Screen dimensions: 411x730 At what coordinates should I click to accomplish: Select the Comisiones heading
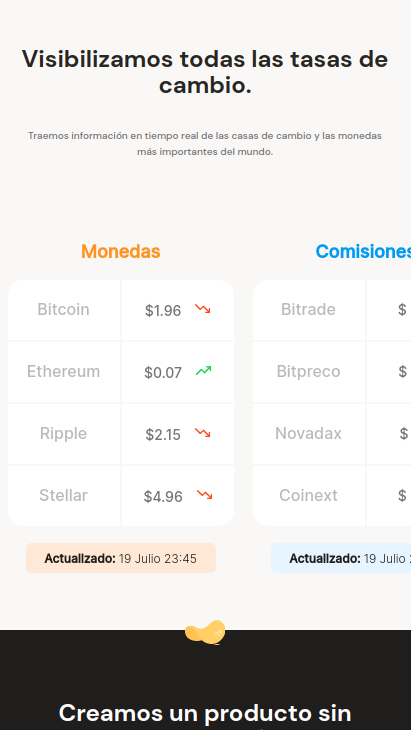coord(363,251)
